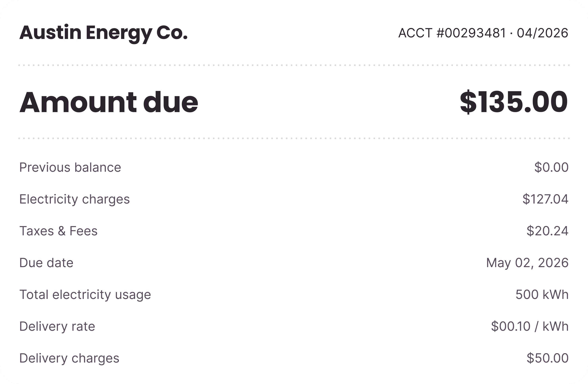Select the $127.04 electricity charges value
Viewport: 588px width, 384px height.
[x=545, y=199]
